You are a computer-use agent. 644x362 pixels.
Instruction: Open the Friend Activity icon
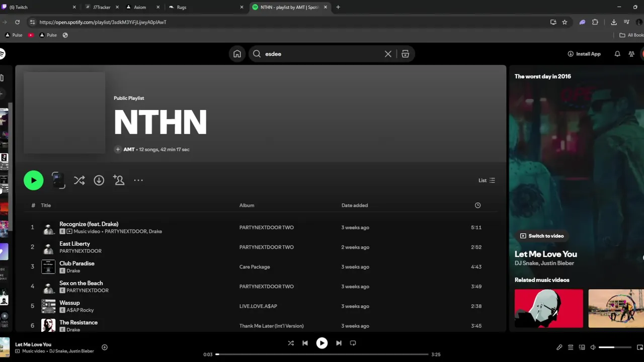point(631,54)
